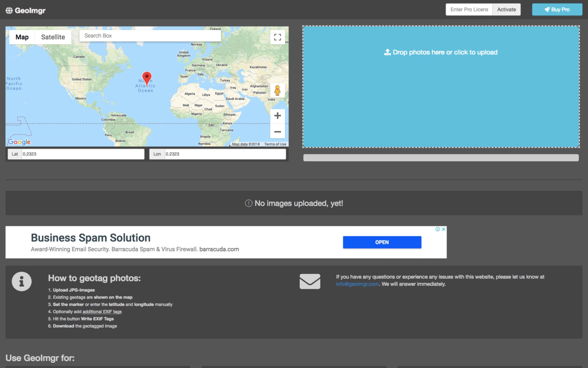588x368 pixels.
Task: Click the Business Spam Solution ad headline
Action: (91, 238)
